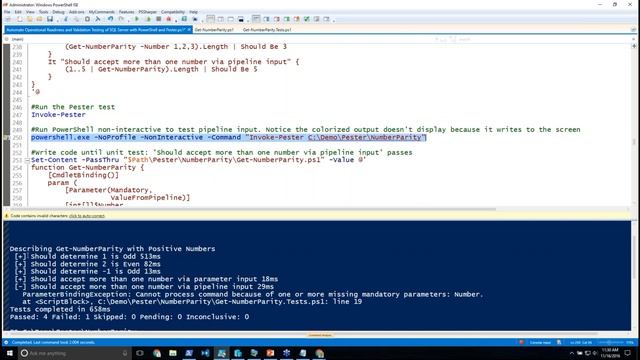Click the Redo arrow toolbar icon
Image resolution: width=640 pixels, height=360 pixels.
[121, 19]
